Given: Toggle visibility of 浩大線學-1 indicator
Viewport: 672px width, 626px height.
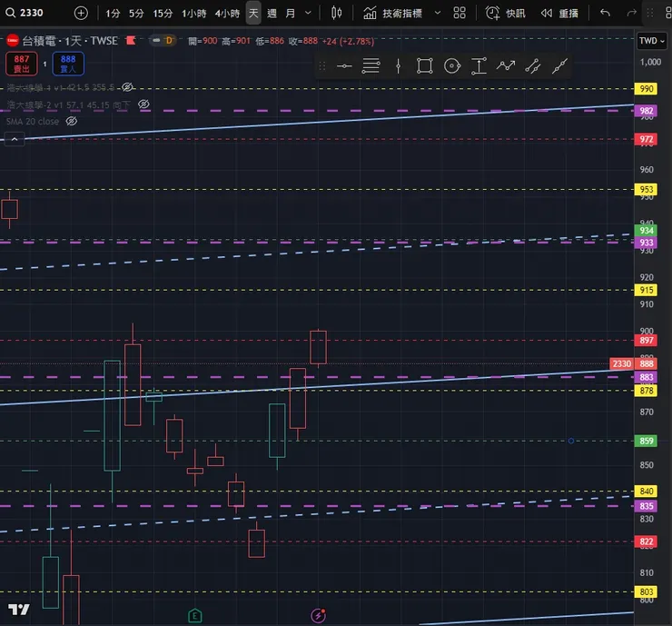Looking at the screenshot, I should tap(127, 87).
